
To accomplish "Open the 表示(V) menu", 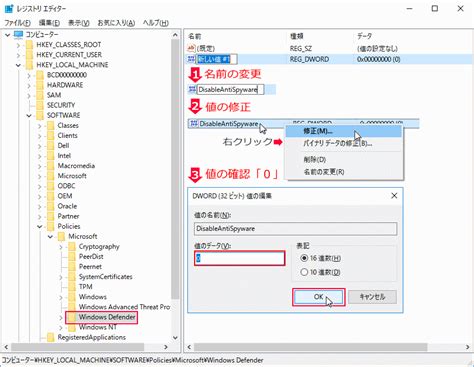I will click(x=79, y=23).
